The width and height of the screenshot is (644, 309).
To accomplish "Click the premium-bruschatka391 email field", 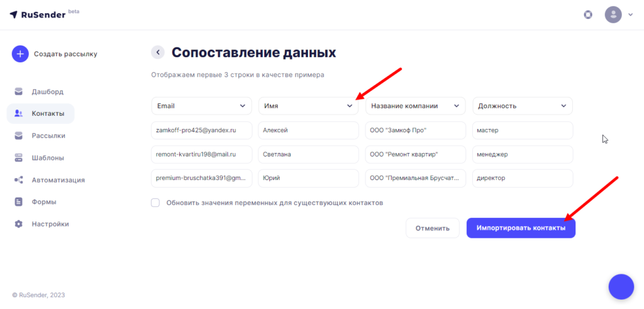I will click(x=202, y=178).
